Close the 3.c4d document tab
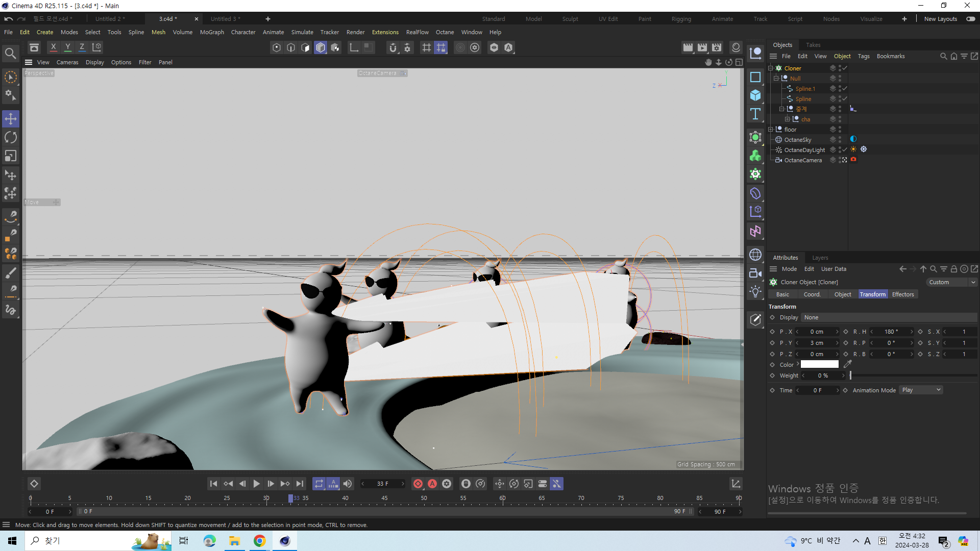 pyautogui.click(x=197, y=19)
